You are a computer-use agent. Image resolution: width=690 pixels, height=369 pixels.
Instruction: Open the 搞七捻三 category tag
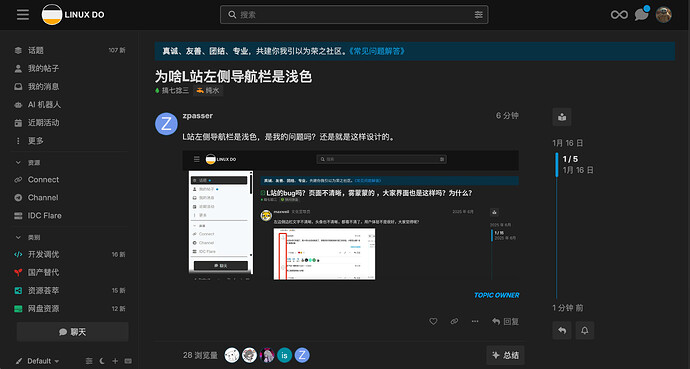172,91
